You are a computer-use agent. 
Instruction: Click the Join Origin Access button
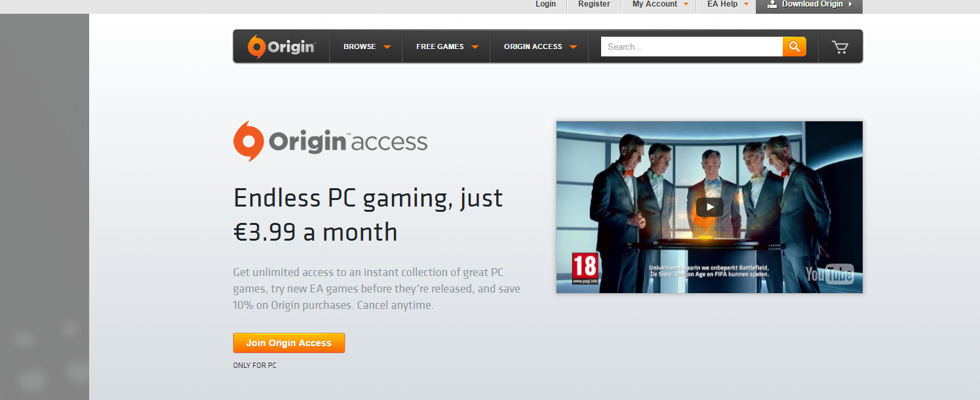click(x=289, y=343)
